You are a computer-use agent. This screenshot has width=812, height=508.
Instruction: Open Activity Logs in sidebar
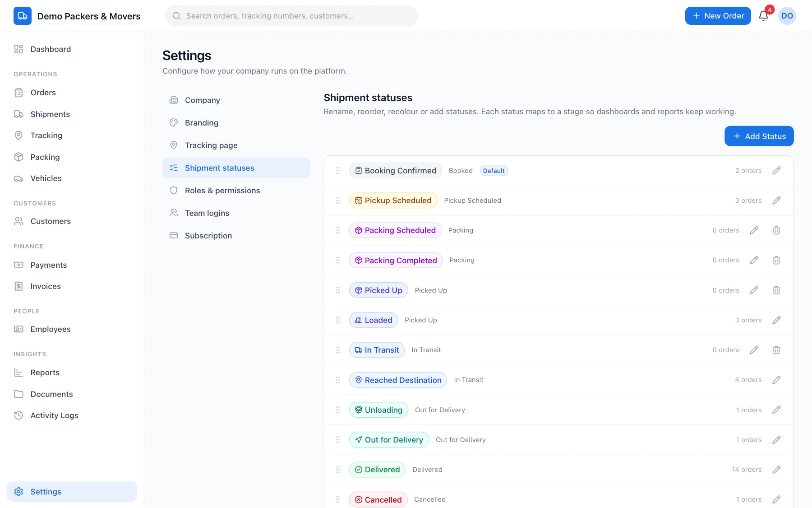tap(72, 415)
